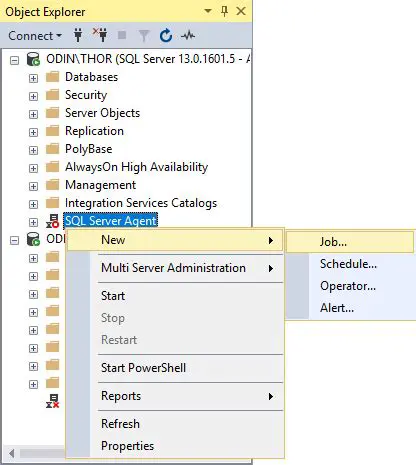Click the Stop square toolbar icon
The image size is (416, 465).
pos(122,35)
